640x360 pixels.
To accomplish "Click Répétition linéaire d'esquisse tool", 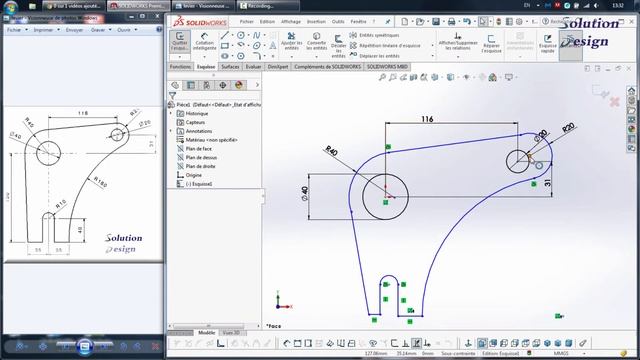I will tap(385, 45).
